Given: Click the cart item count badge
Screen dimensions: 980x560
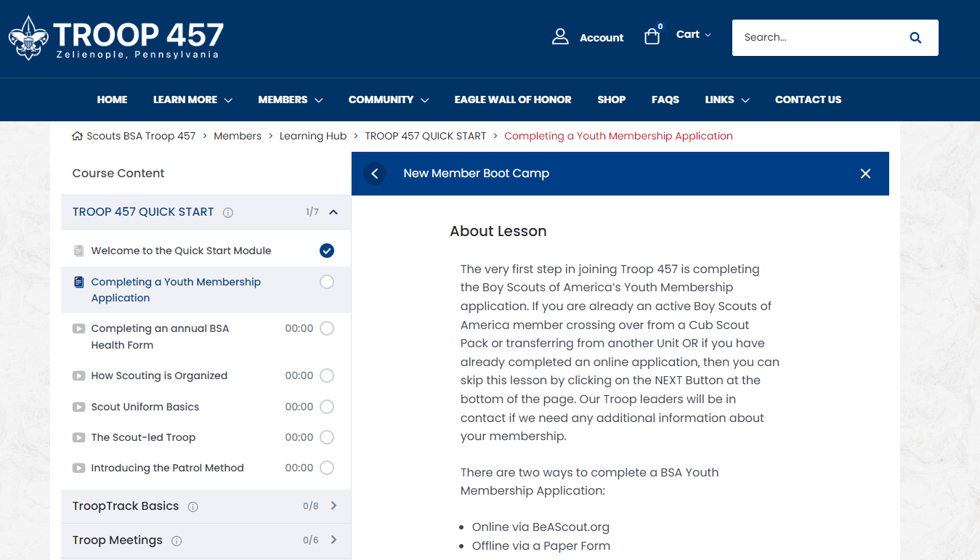Looking at the screenshot, I should coord(660,27).
